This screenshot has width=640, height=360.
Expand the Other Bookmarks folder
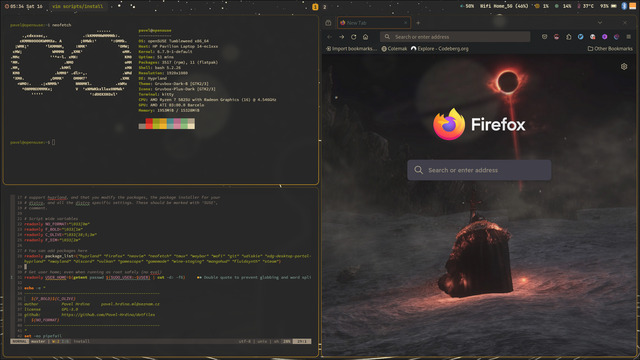[x=610, y=49]
